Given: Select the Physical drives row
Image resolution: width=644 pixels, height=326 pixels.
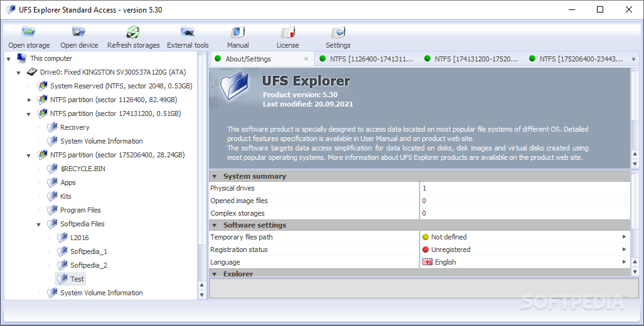Looking at the screenshot, I should [419, 188].
